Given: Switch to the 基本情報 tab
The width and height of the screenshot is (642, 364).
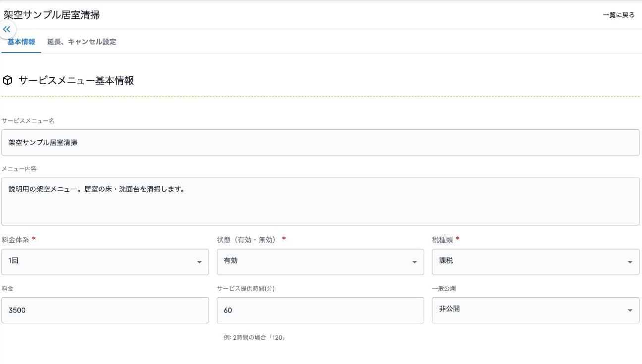Looking at the screenshot, I should pyautogui.click(x=21, y=42).
